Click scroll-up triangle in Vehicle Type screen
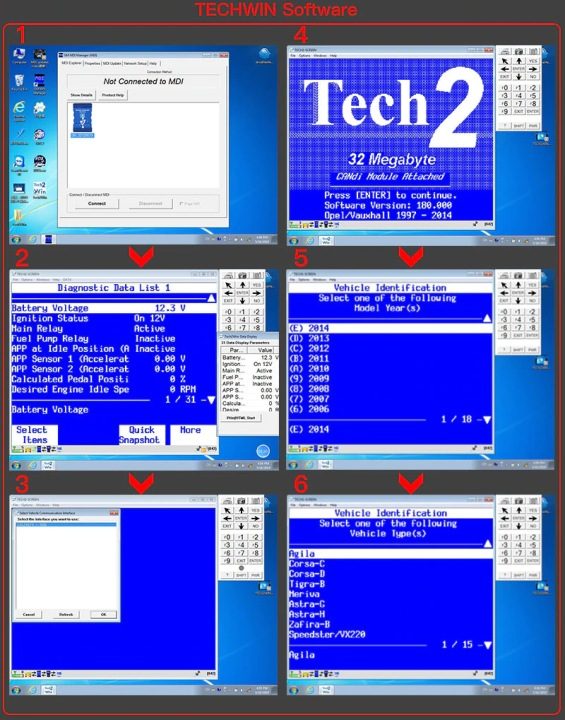Viewport: 565px width, 720px height. (x=488, y=544)
